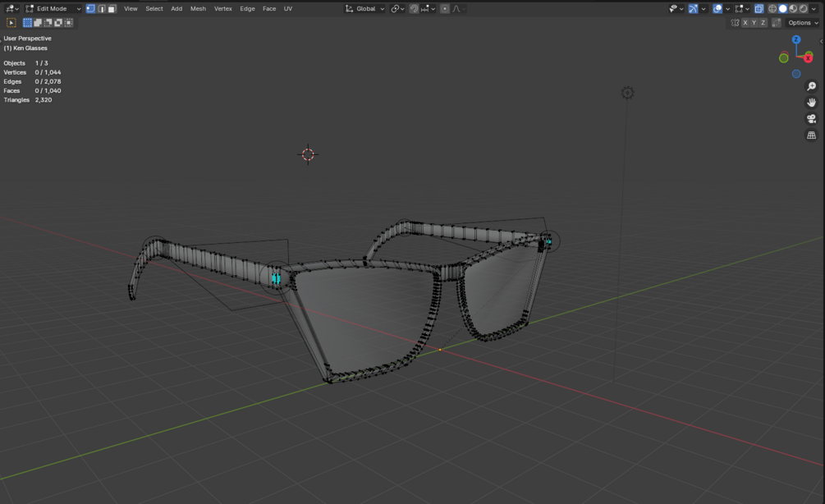This screenshot has height=504, width=825.
Task: Click the zoom view magnifier icon
Action: (811, 86)
